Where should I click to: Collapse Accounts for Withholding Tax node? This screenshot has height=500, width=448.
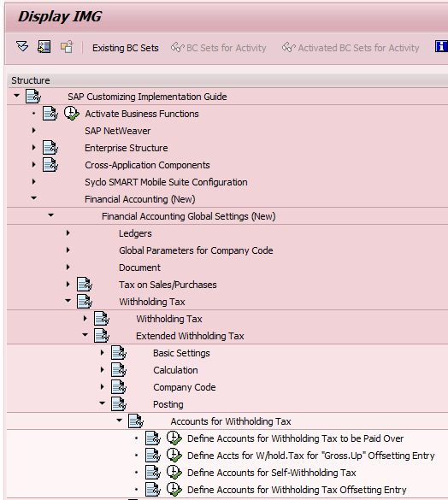(120, 421)
